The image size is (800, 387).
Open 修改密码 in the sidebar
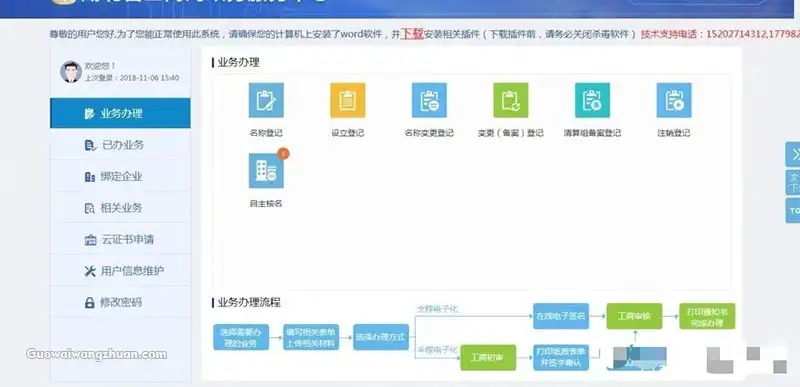[120, 302]
